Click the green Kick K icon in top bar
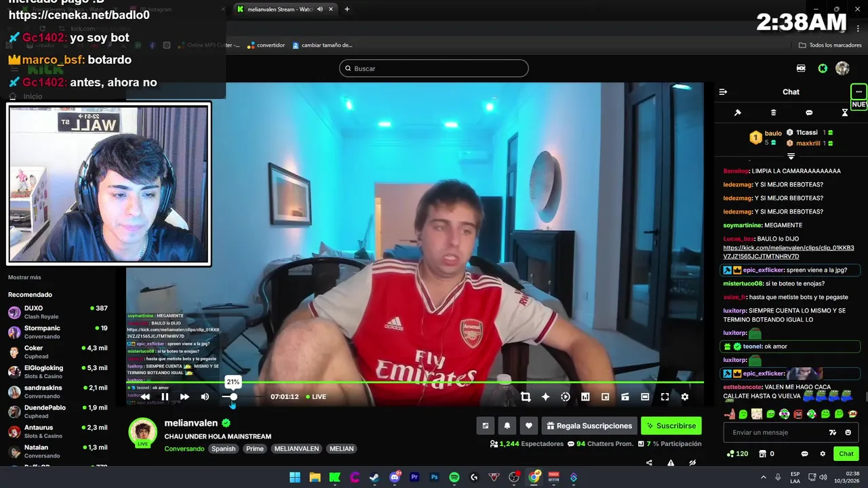The height and width of the screenshot is (488, 868). (x=823, y=68)
